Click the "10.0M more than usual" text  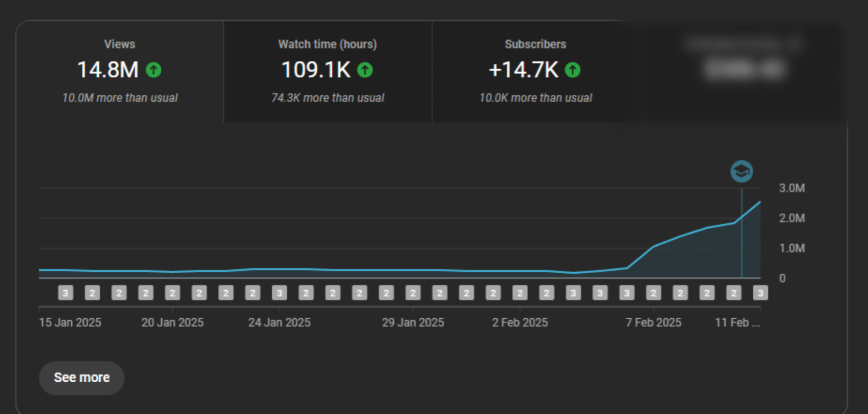click(120, 98)
